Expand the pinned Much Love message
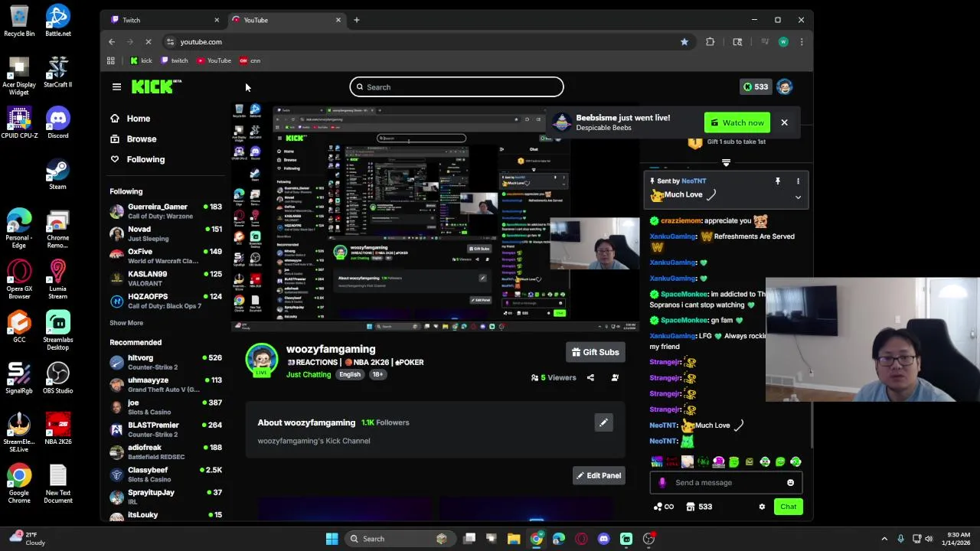 click(x=798, y=197)
